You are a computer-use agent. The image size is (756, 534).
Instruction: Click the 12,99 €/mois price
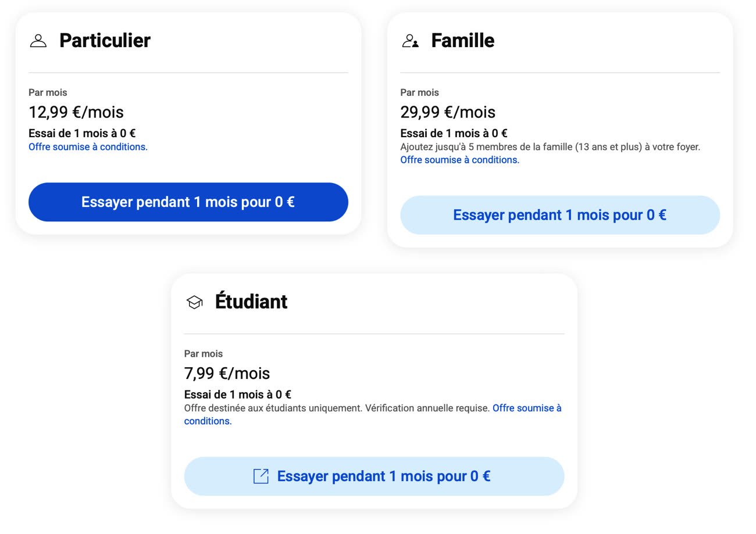coord(76,112)
